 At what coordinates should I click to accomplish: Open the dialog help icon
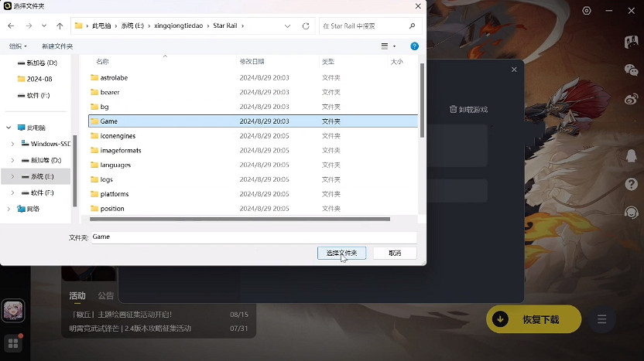click(x=414, y=46)
